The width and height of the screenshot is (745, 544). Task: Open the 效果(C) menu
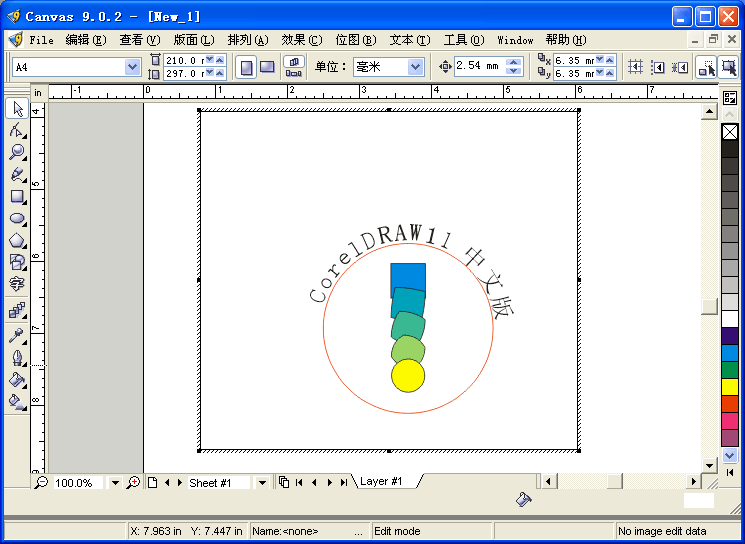click(x=302, y=40)
